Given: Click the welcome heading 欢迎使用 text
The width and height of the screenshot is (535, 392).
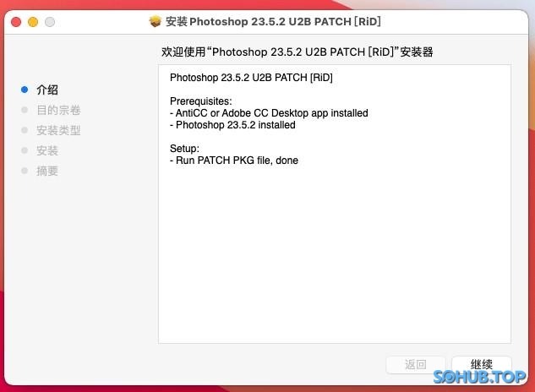Looking at the screenshot, I should 298,52.
